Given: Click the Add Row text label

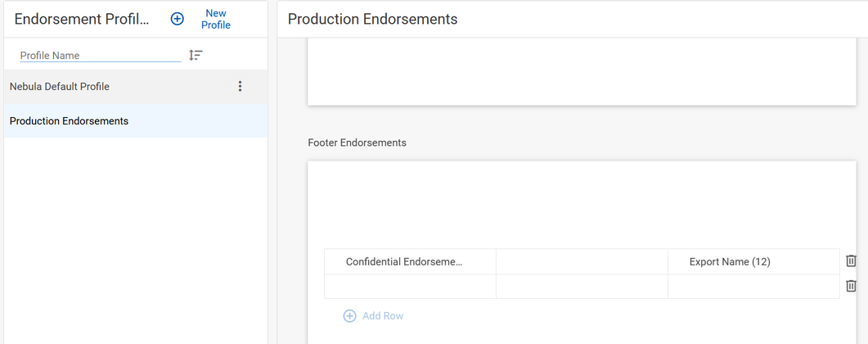Looking at the screenshot, I should (x=383, y=316).
